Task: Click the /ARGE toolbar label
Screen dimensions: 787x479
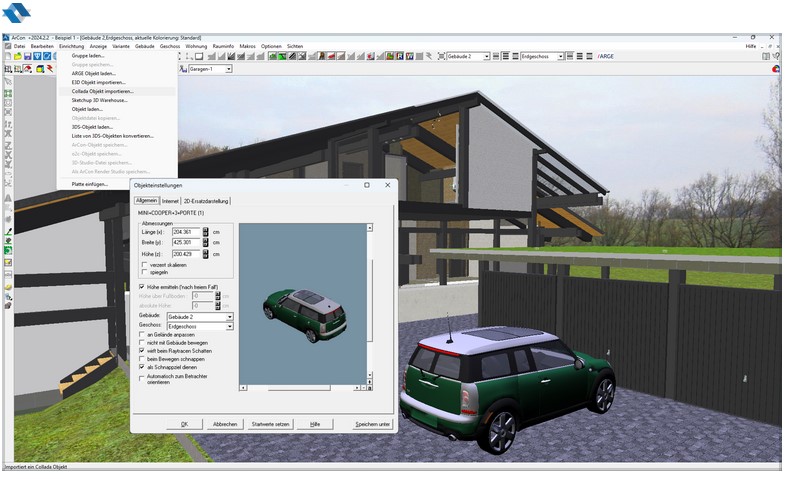Action: coord(606,56)
